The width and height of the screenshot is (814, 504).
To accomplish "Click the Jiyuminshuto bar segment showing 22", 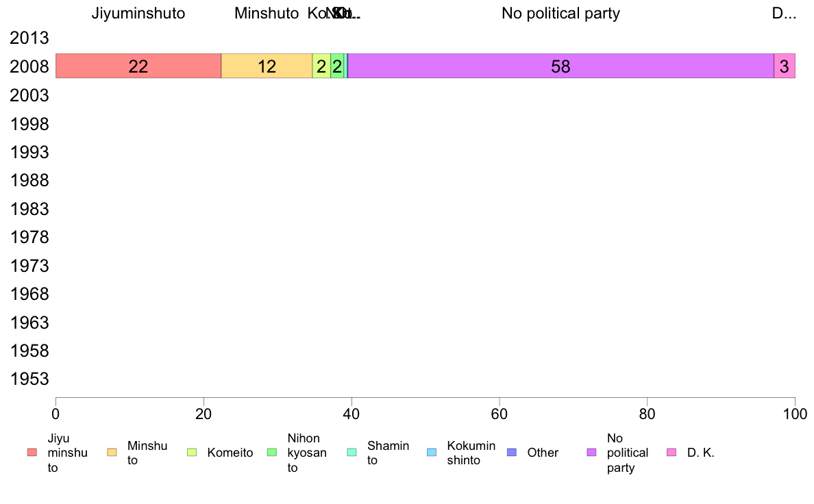I will click(138, 66).
